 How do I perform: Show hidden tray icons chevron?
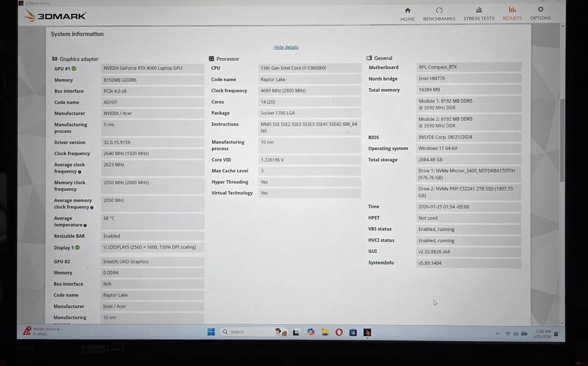497,334
